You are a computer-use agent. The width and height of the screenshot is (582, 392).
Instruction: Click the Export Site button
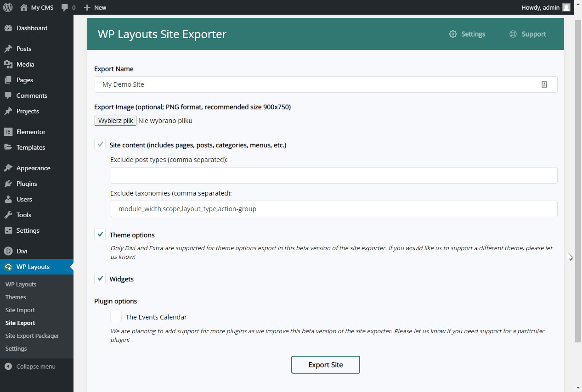point(326,365)
